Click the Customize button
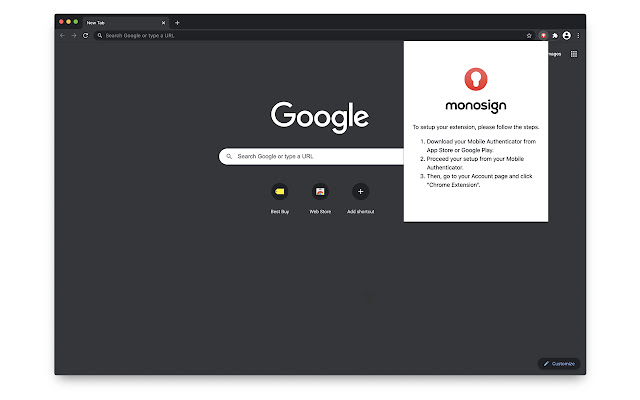 pos(559,364)
